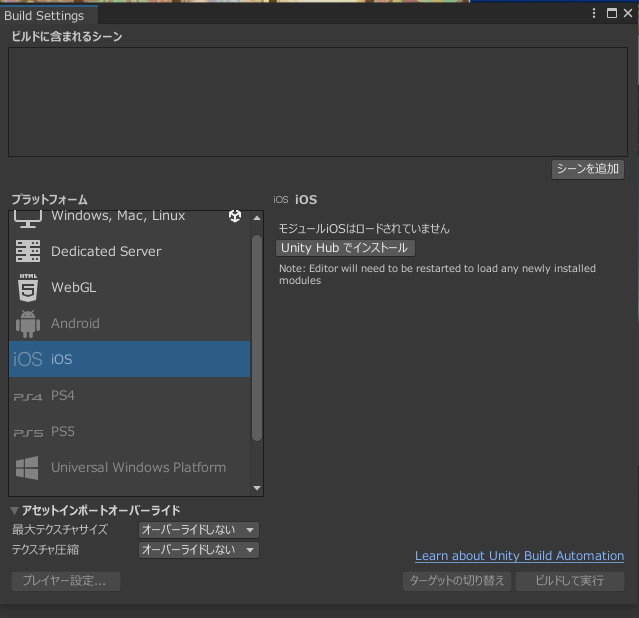
Task: Click the PS5 logo icon
Action: point(27,432)
